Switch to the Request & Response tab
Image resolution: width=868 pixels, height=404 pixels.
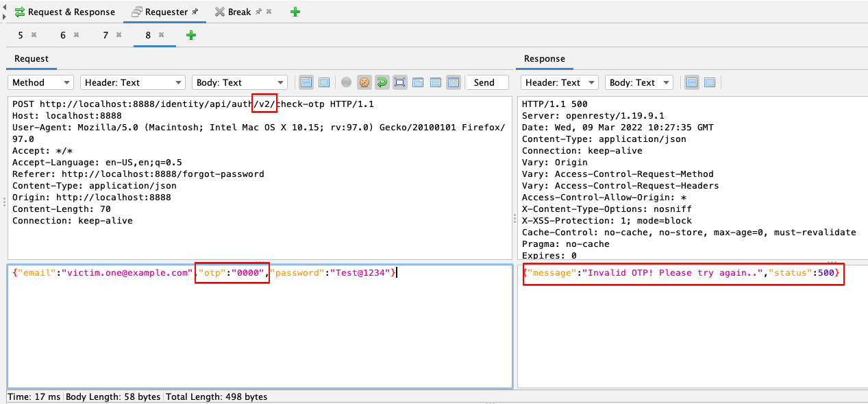click(x=64, y=12)
